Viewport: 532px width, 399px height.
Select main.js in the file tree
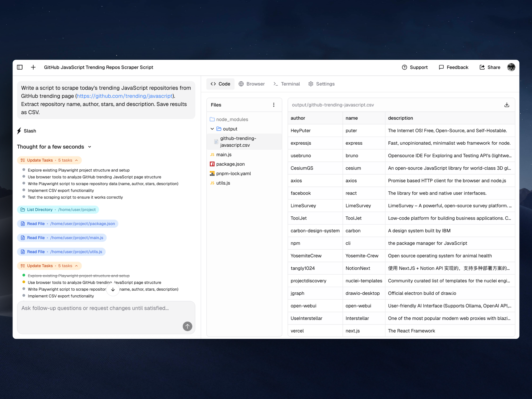tap(224, 155)
